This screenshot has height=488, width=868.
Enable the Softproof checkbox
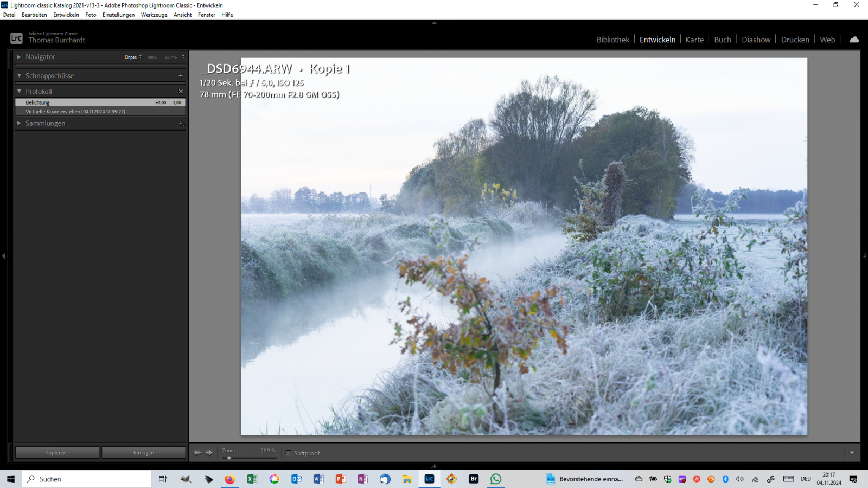click(x=289, y=453)
